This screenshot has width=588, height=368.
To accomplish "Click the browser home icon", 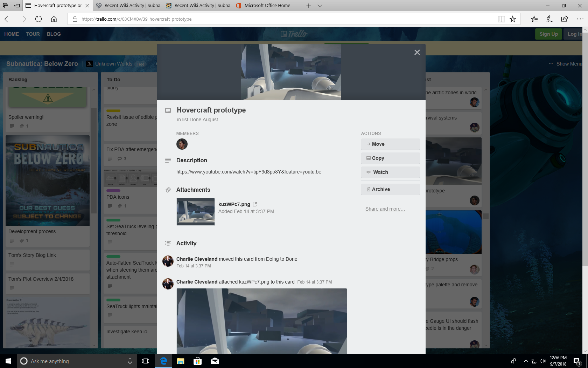I will click(54, 19).
